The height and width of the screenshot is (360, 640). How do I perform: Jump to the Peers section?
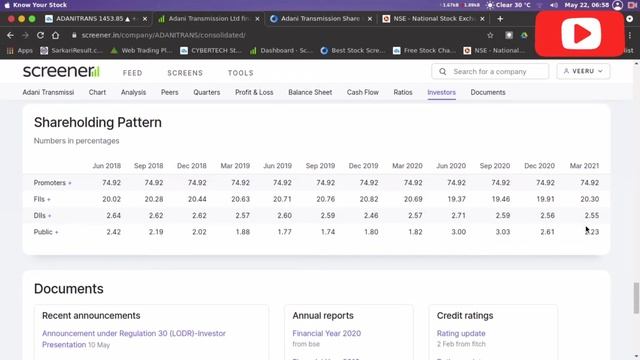[x=169, y=92]
